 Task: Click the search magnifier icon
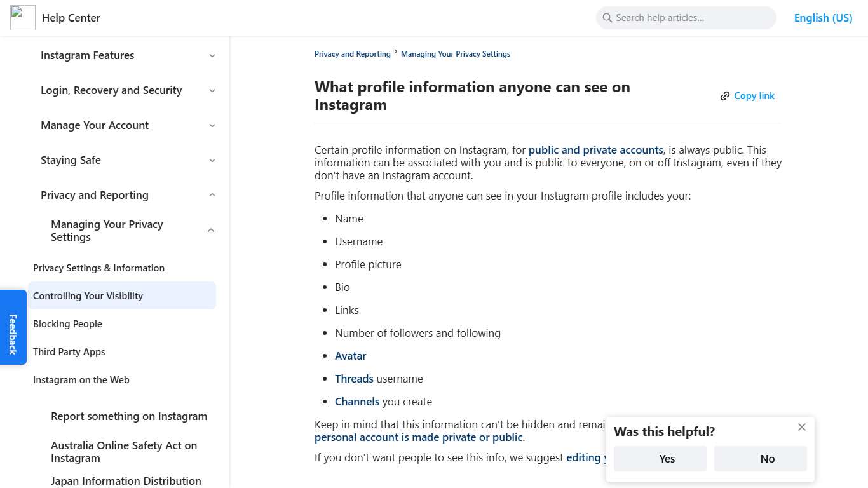coord(607,18)
